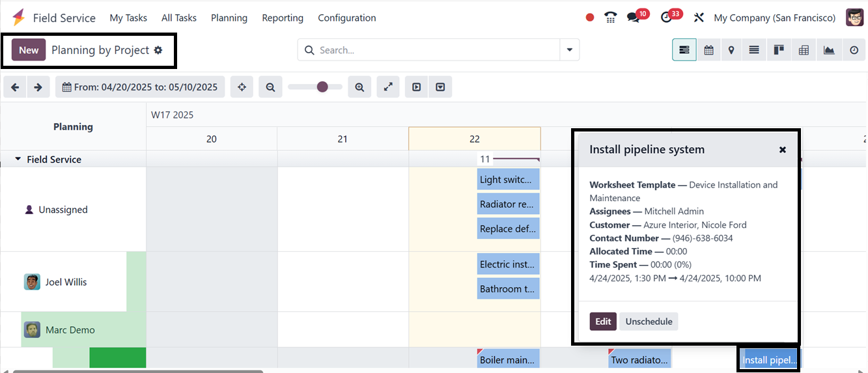This screenshot has width=868, height=373.
Task: Click the down caret square toolbar button
Action: click(x=440, y=87)
